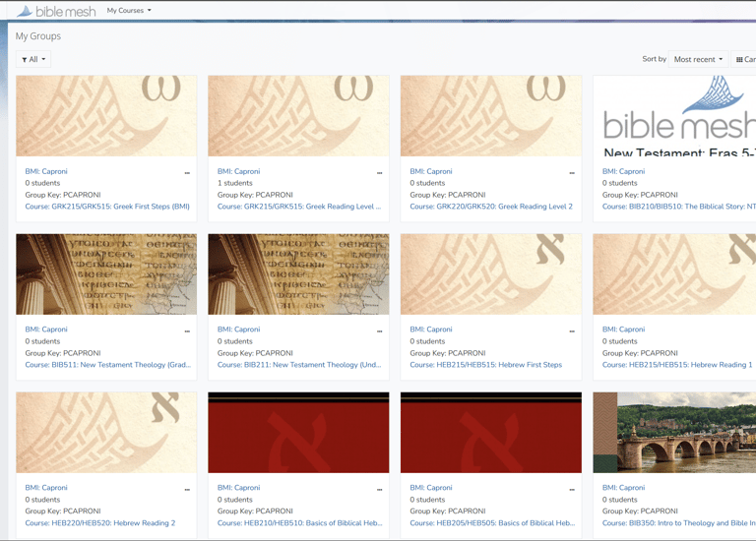This screenshot has width=756, height=541.
Task: Open Course: HEB205/HEB505: Basics of Biblical Heb link
Action: coord(492,522)
